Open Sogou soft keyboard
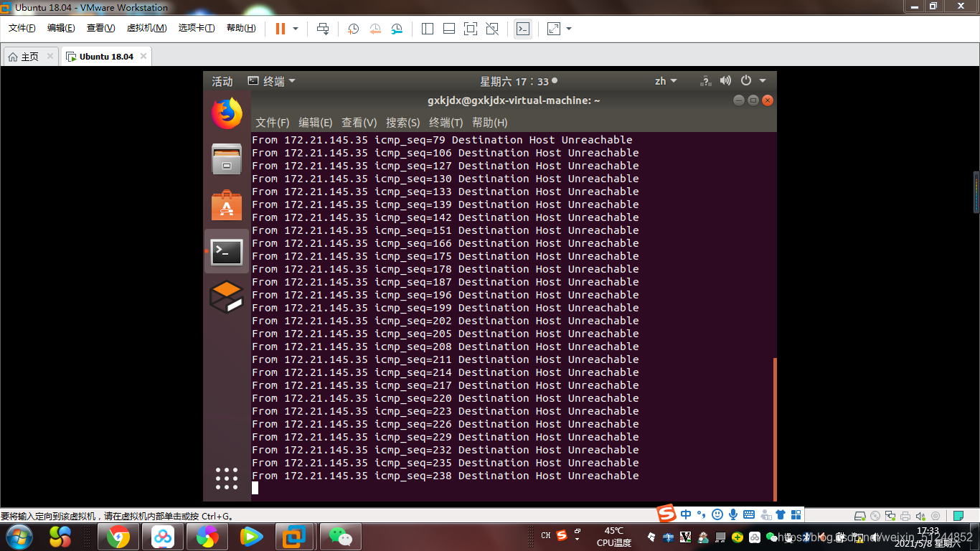 (x=749, y=514)
